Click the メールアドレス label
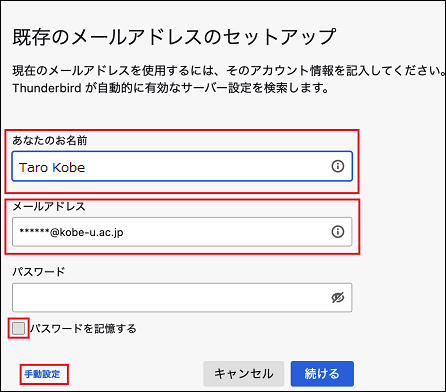The height and width of the screenshot is (392, 446). pyautogui.click(x=49, y=207)
